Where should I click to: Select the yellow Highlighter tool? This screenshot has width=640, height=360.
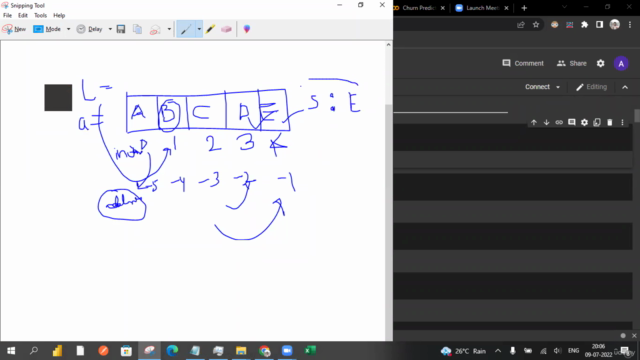[210, 29]
